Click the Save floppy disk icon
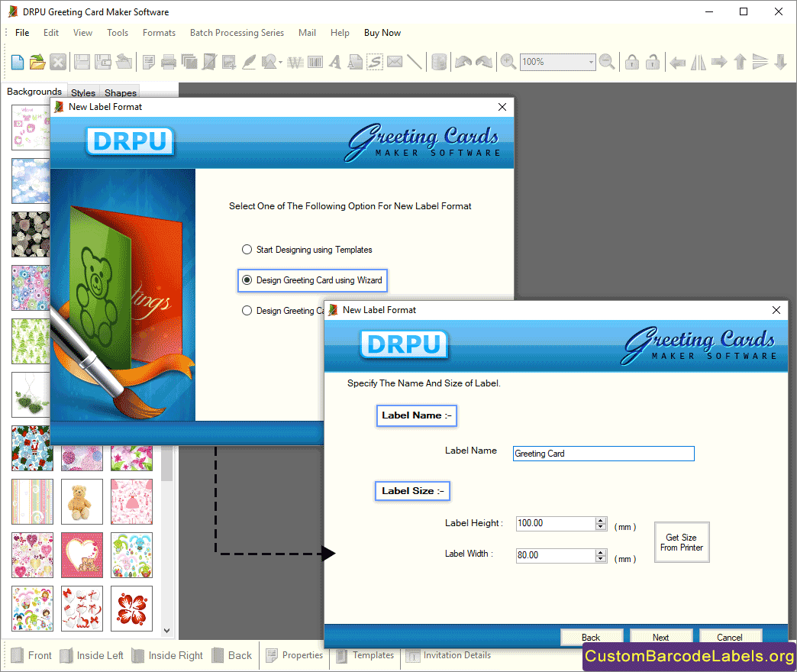Screen dimensions: 797x672 pyautogui.click(x=82, y=62)
